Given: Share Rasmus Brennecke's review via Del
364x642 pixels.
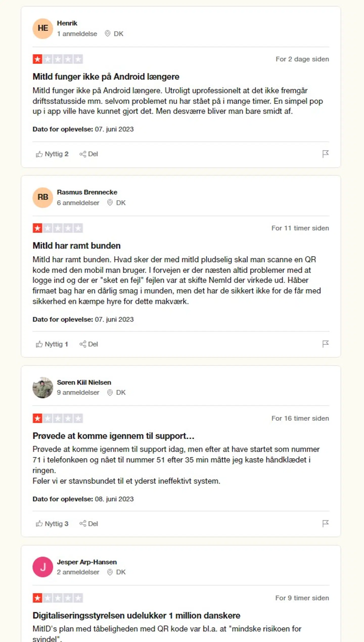Looking at the screenshot, I should pyautogui.click(x=89, y=344).
